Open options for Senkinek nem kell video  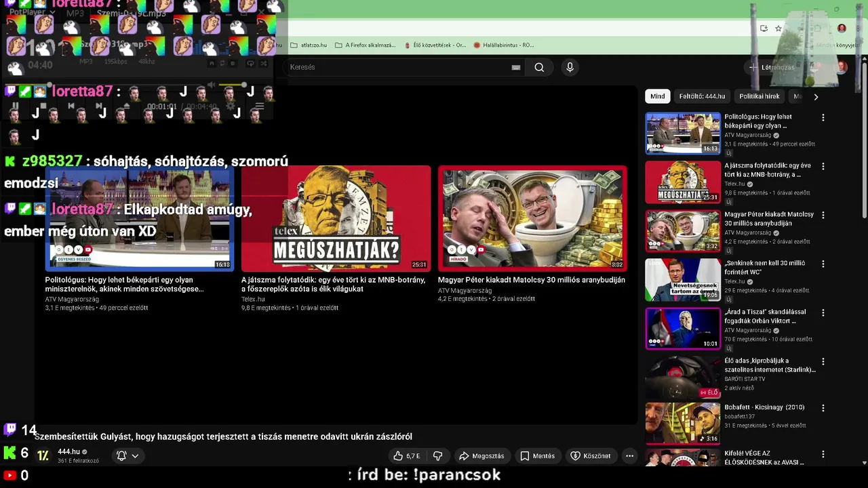823,264
